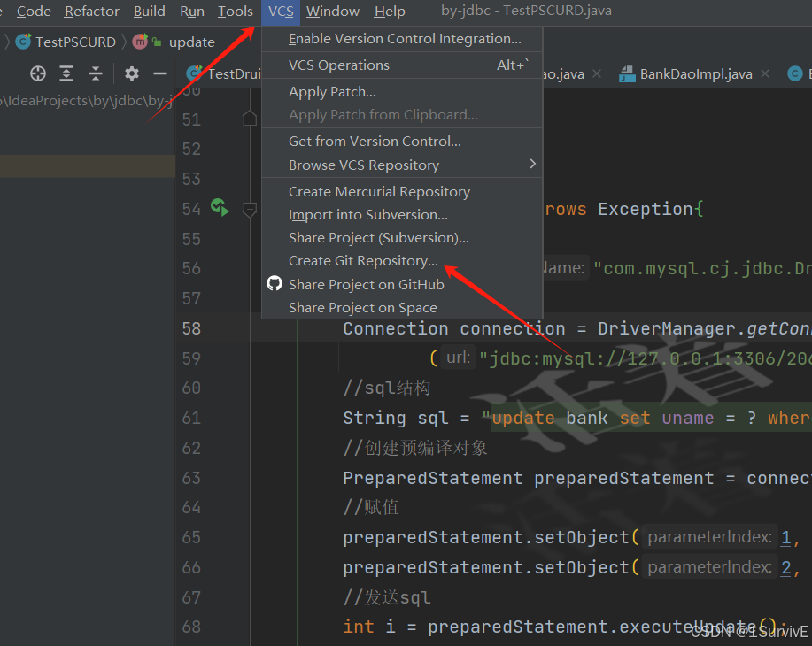
Task: Collapse the code fold marker at line 54
Action: click(x=250, y=209)
